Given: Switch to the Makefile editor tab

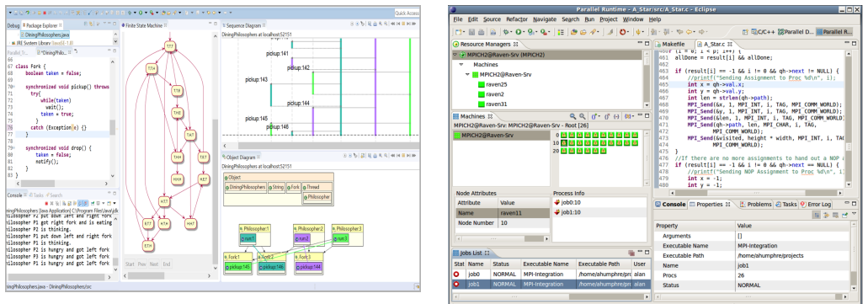Looking at the screenshot, I should point(668,44).
